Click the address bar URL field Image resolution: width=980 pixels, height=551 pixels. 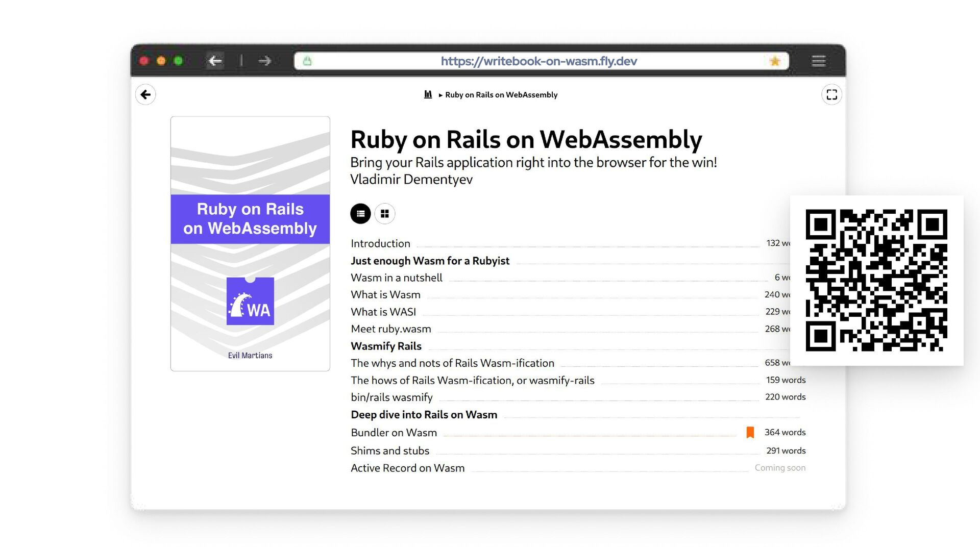coord(538,61)
